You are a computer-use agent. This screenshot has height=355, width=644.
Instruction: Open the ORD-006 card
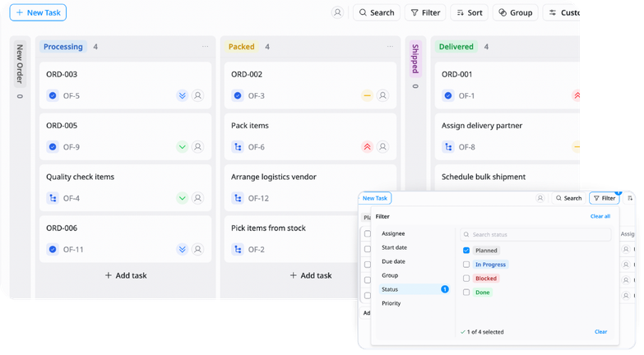point(125,239)
